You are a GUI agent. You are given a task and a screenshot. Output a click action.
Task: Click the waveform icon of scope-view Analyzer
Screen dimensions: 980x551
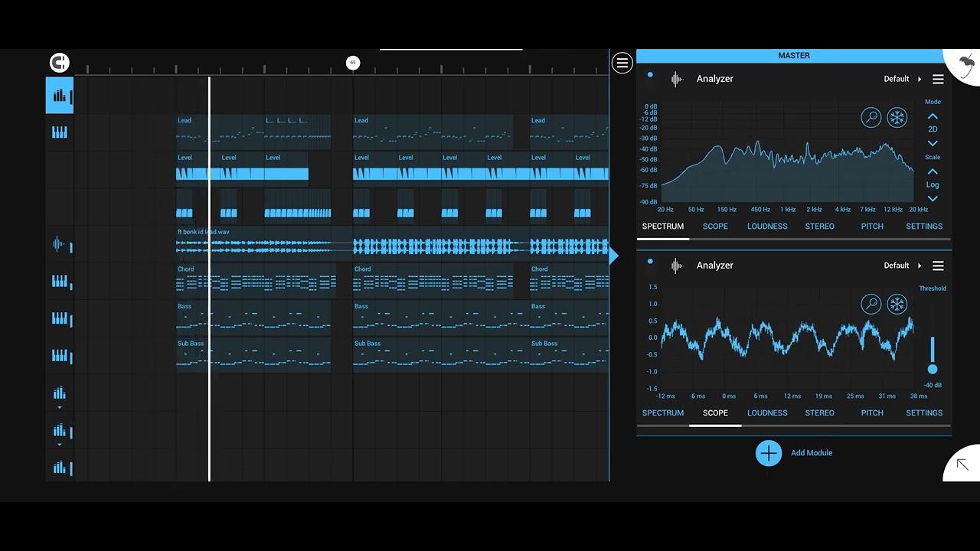(x=677, y=266)
